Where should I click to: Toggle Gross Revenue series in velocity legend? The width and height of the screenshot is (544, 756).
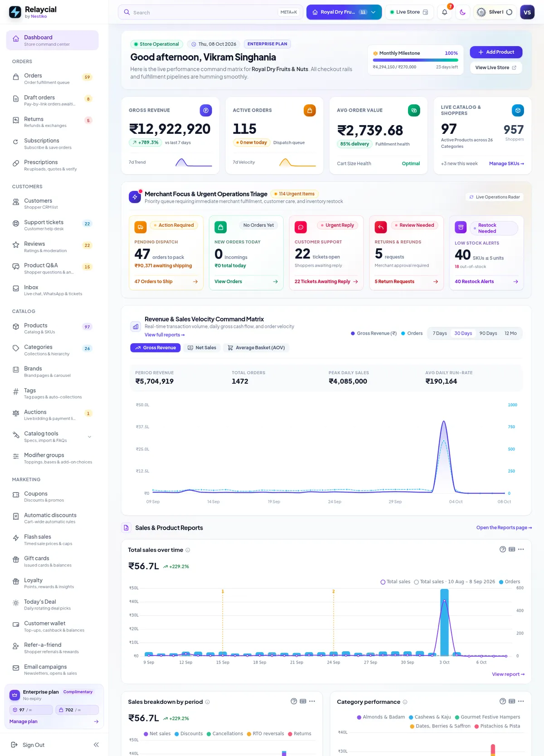(374, 333)
